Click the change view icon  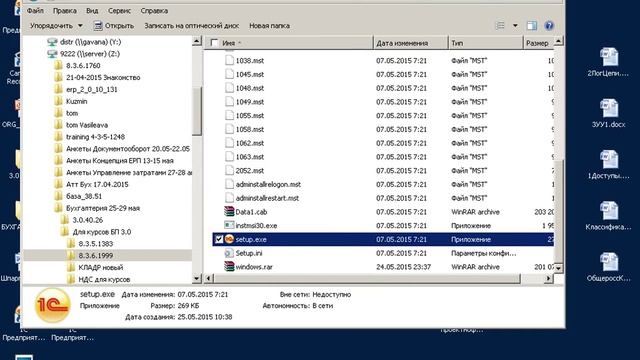tap(500, 26)
